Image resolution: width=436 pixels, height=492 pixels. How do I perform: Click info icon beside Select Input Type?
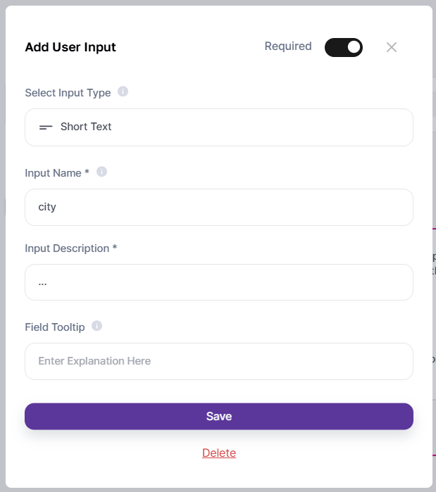[123, 91]
